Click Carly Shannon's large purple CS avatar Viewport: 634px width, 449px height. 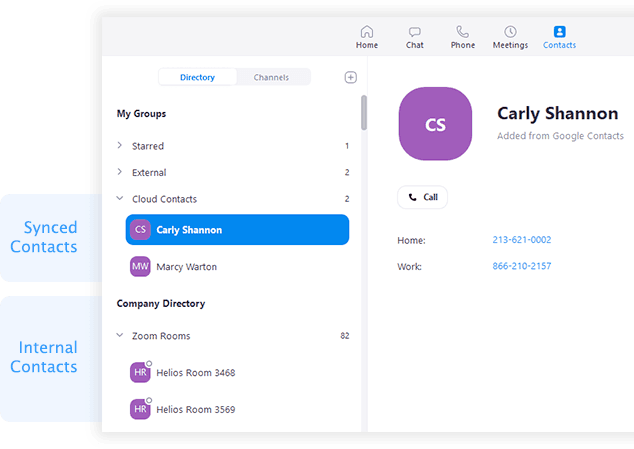tap(435, 124)
